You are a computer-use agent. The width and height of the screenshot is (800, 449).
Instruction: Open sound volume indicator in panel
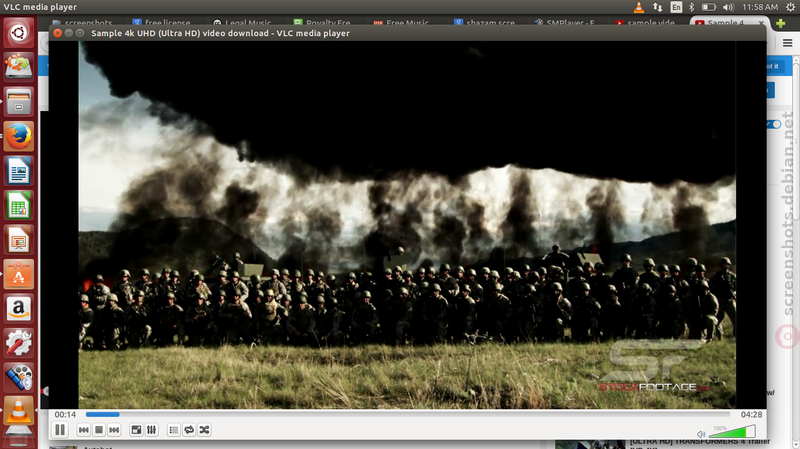tap(728, 7)
